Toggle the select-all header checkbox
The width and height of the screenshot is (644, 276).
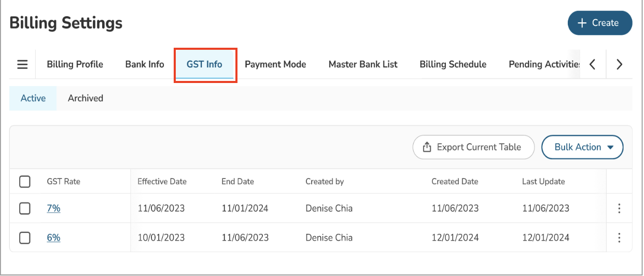click(24, 182)
